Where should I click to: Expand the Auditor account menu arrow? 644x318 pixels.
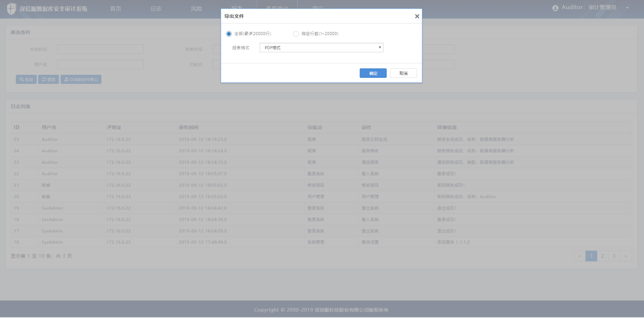(627, 8)
